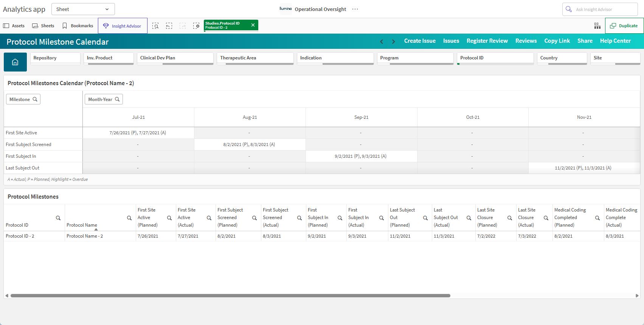Viewport: 644px width, 325px height.
Task: Sort by Protocol Name column header
Action: click(x=82, y=225)
